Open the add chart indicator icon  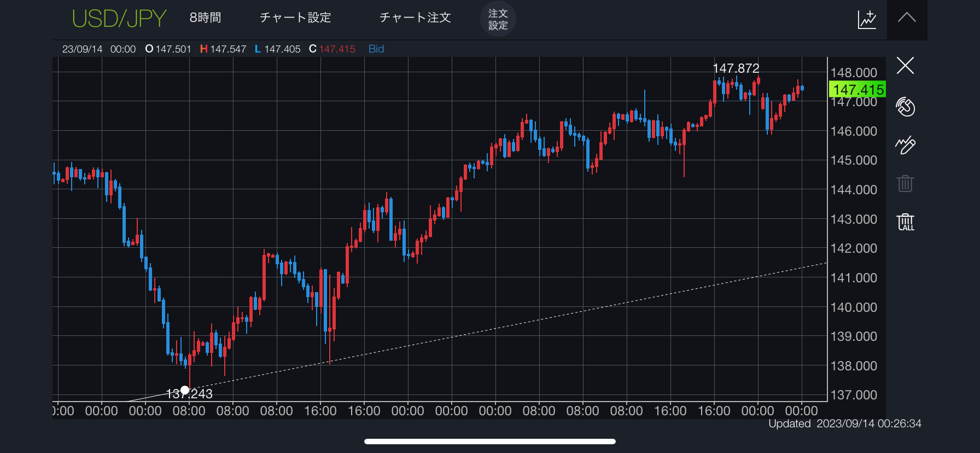pyautogui.click(x=867, y=19)
